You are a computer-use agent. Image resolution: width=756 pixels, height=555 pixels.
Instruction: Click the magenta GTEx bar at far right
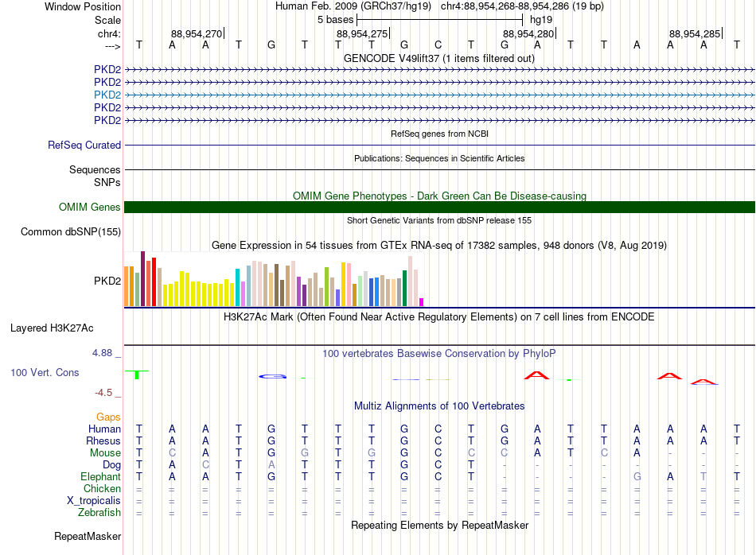(x=422, y=302)
